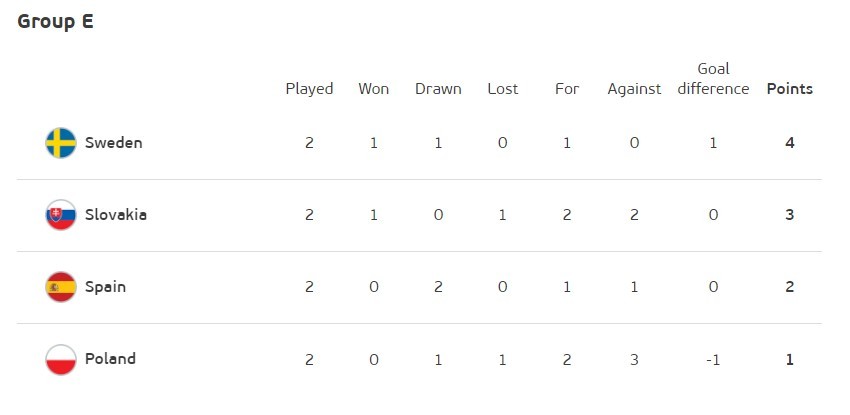Select the Poland team name
Screen dimensions: 850x415
110,359
